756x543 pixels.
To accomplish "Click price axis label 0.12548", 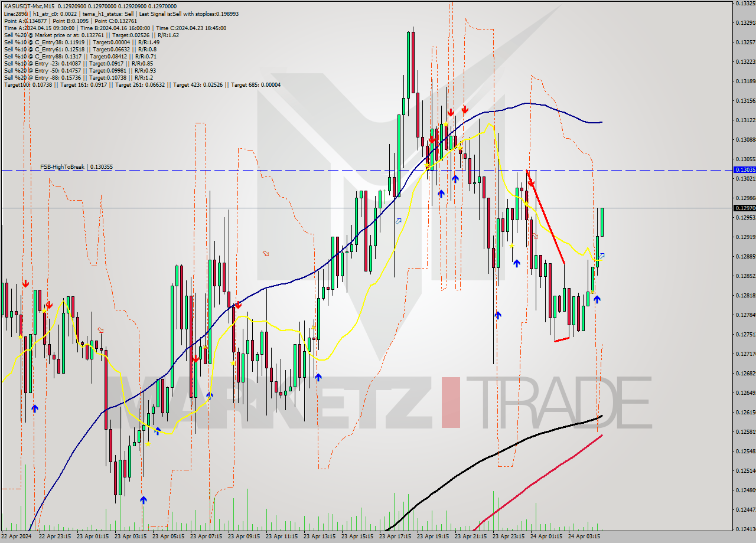I will 745,451.
